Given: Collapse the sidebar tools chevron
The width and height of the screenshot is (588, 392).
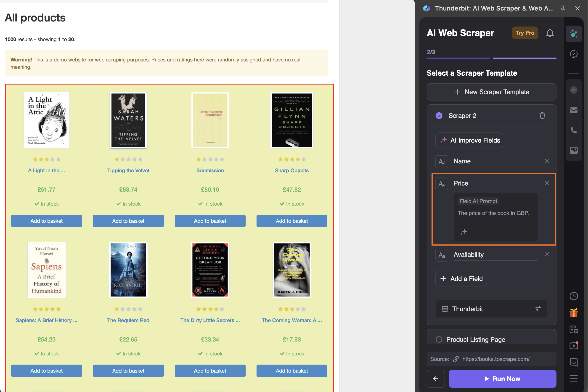Looking at the screenshot, I should click(574, 90).
